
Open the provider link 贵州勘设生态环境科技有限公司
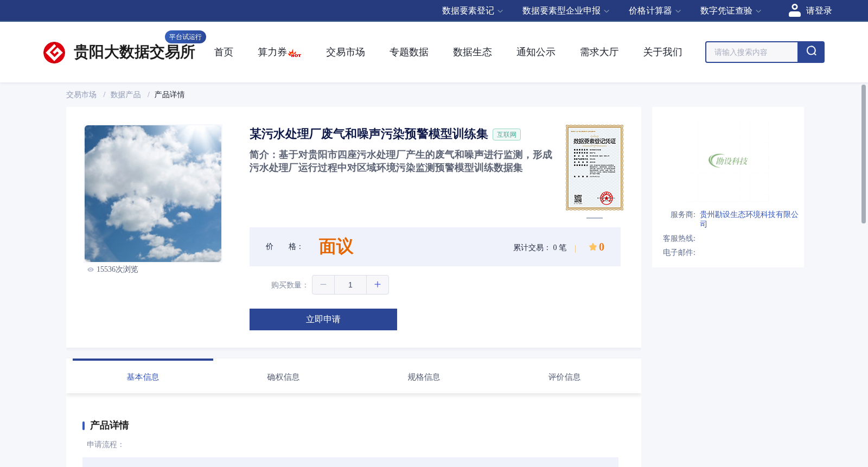point(749,219)
